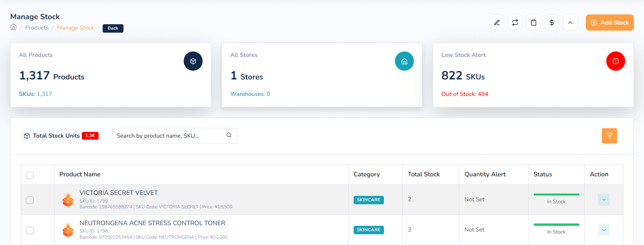This screenshot has height=245, width=644.
Task: Click SKU ID: 1798 text
Action: (x=94, y=231)
